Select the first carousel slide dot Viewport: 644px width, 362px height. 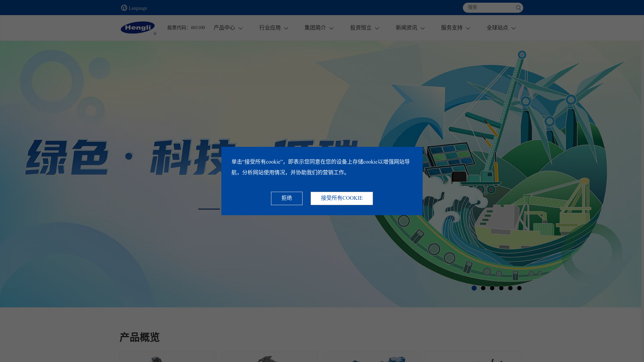coord(474,288)
